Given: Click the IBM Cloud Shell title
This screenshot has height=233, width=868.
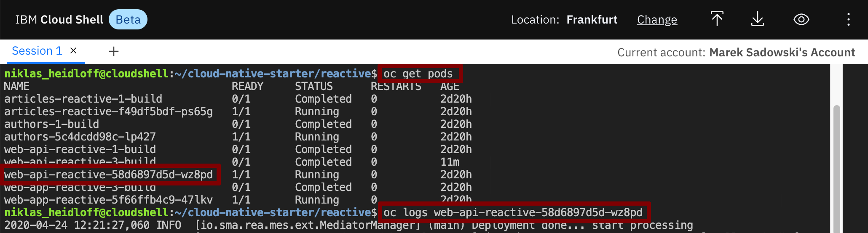Looking at the screenshot, I should [x=59, y=20].
